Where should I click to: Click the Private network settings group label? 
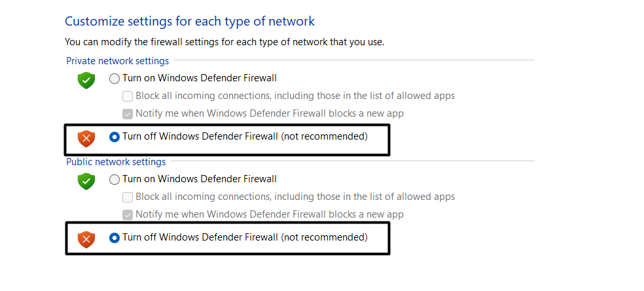pos(118,61)
